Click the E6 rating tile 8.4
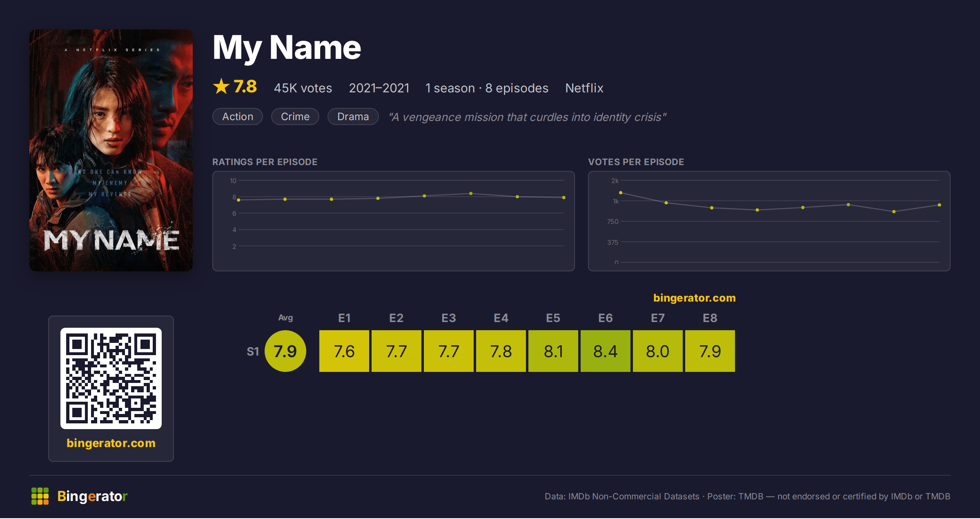This screenshot has height=519, width=980. [606, 351]
